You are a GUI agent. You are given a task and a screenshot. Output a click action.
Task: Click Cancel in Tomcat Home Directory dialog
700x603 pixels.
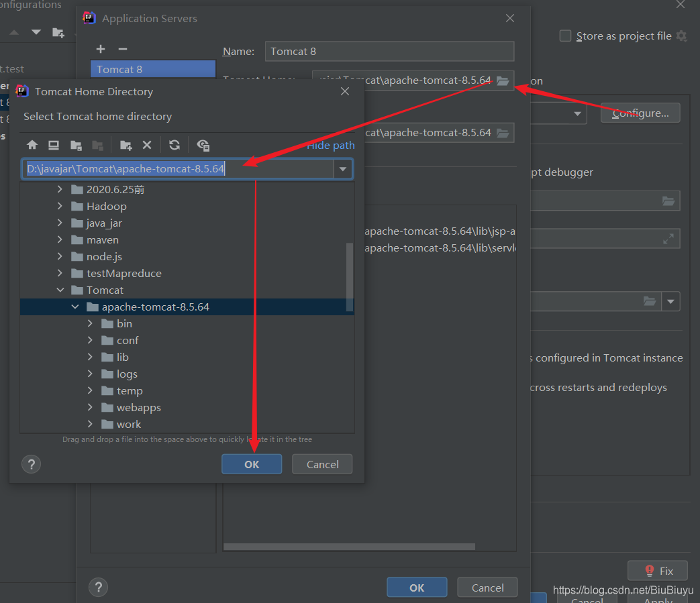click(x=322, y=464)
